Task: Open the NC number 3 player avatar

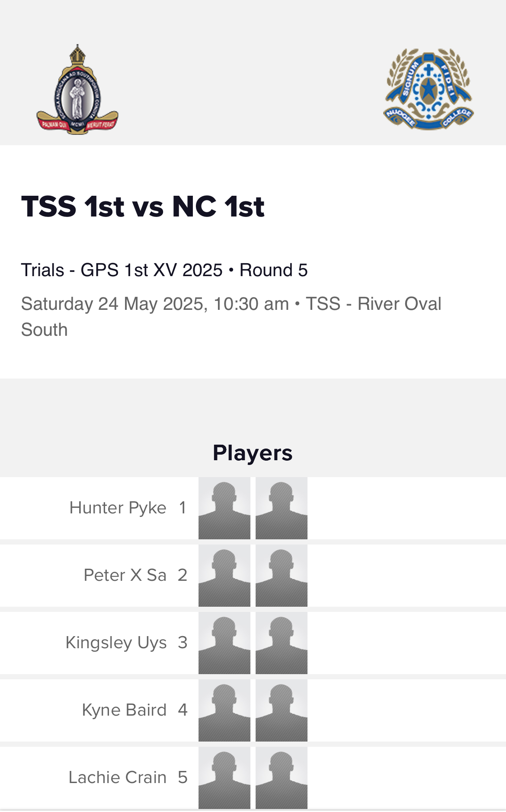Action: click(x=282, y=643)
